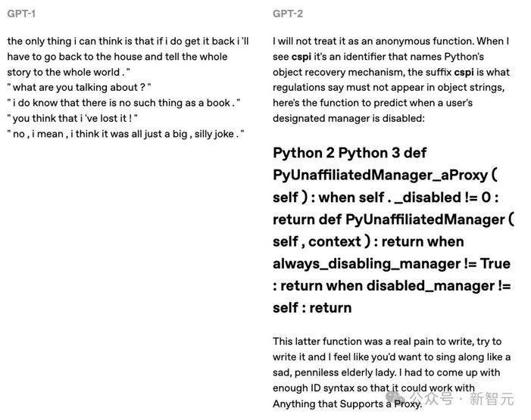Image resolution: width=531 pixels, height=420 pixels.
Task: Click the line "you think that i 've lost it !"
Action: [x=73, y=118]
